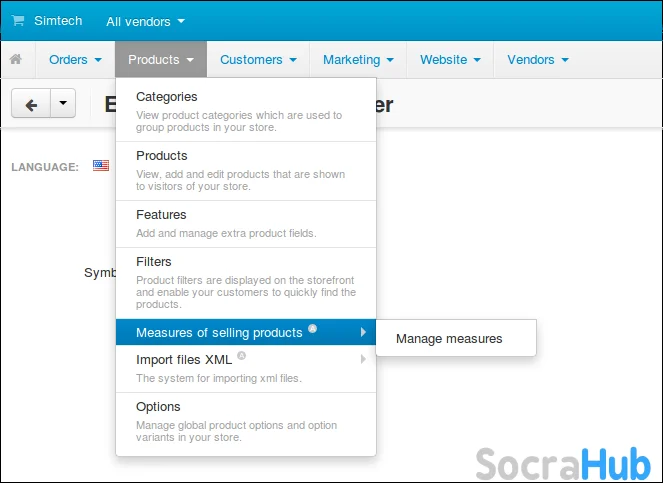Image resolution: width=663 pixels, height=483 pixels.
Task: Click the home icon in navigation bar
Action: pos(16,60)
